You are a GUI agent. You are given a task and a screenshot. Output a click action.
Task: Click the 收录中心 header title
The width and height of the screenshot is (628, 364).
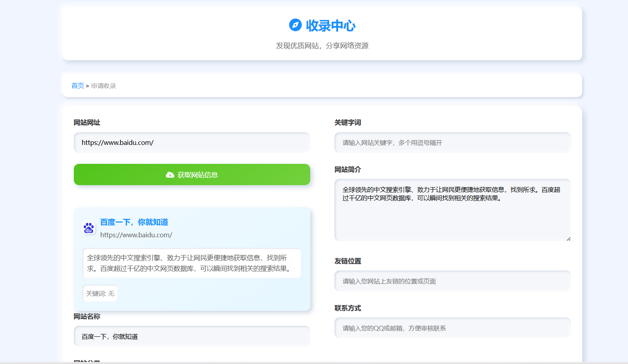point(330,26)
